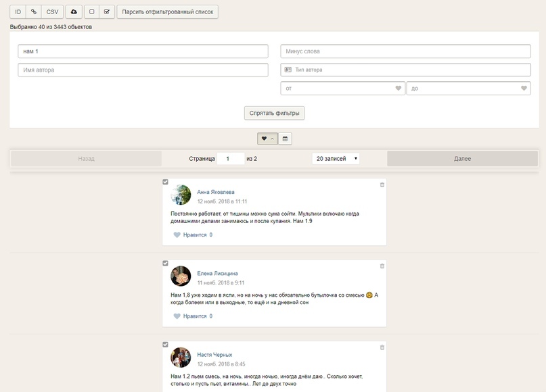Delete Анна Яковлева comment via trash icon

(x=382, y=185)
